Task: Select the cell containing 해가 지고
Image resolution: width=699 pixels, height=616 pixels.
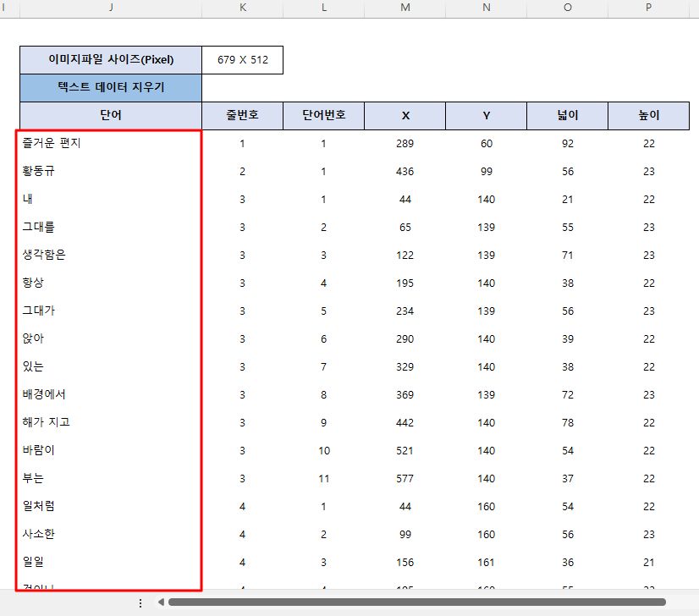Action: tap(111, 423)
